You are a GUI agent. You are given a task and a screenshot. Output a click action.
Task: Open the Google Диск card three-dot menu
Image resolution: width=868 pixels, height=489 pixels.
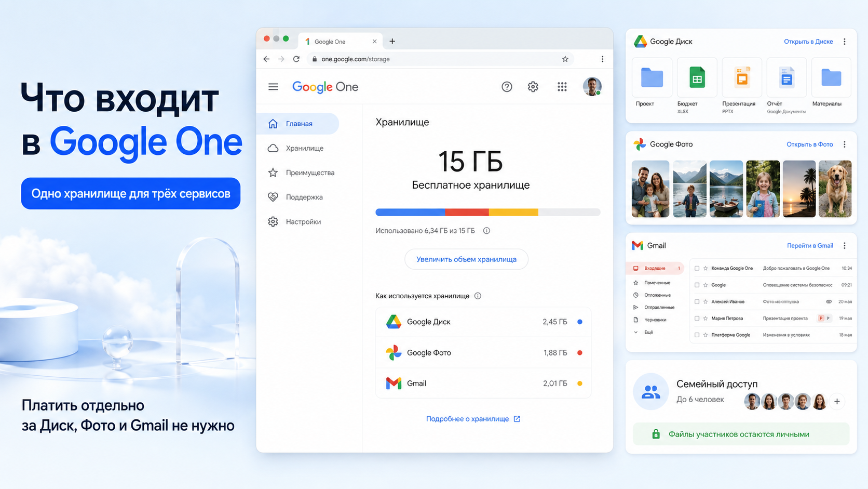click(x=845, y=42)
